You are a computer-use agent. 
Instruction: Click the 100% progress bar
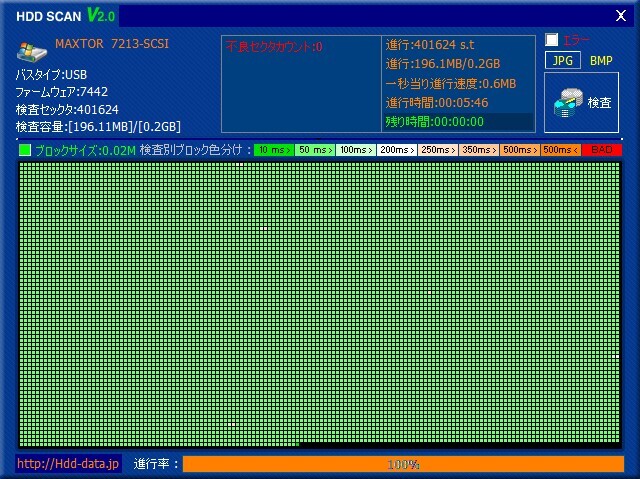pos(403,464)
